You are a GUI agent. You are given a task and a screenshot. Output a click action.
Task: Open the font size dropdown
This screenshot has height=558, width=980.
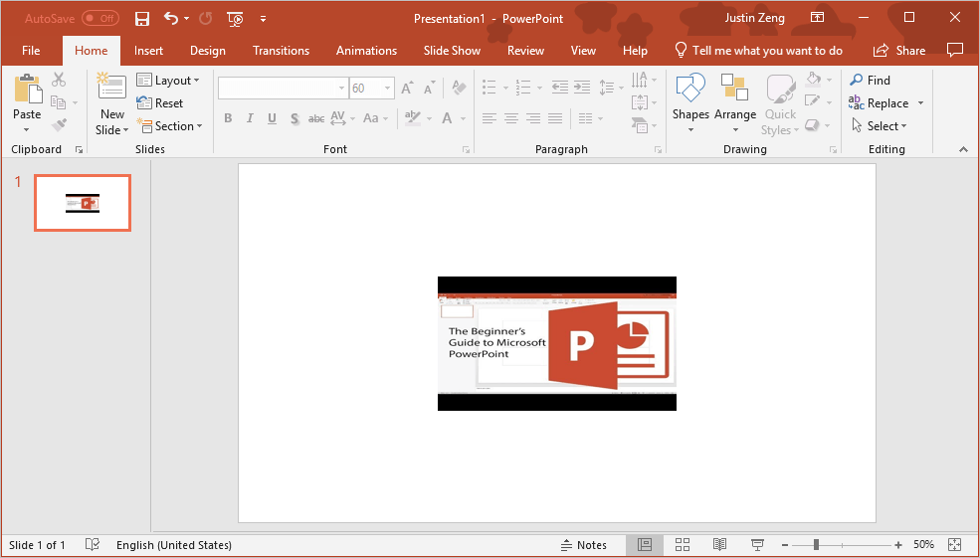(388, 89)
